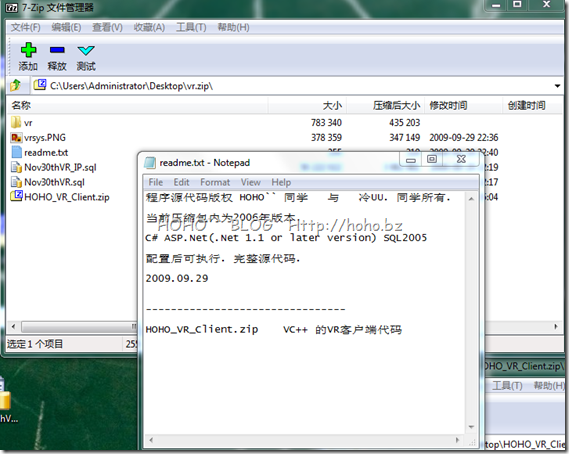Click Notepad horizontal scrollbar right arrow

pyautogui.click(x=457, y=440)
